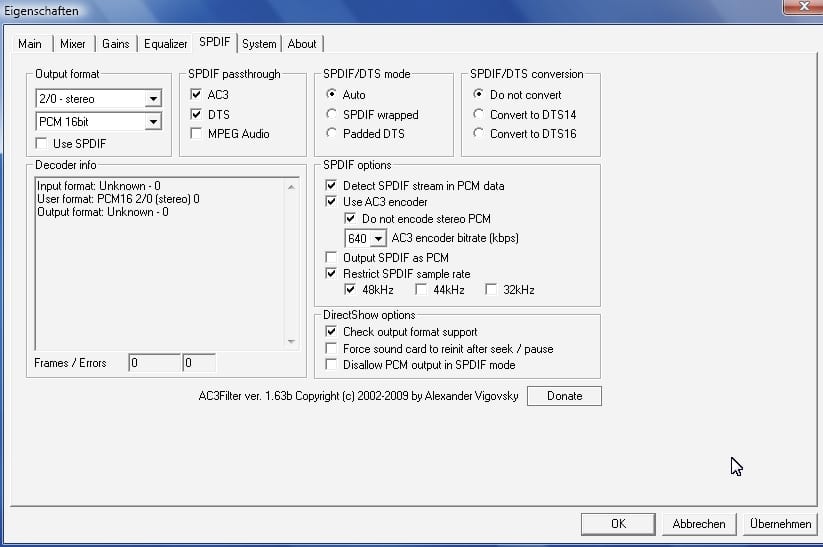Uncheck DTS passthrough checkbox
Screen dimensions: 823x547
pyautogui.click(x=197, y=114)
